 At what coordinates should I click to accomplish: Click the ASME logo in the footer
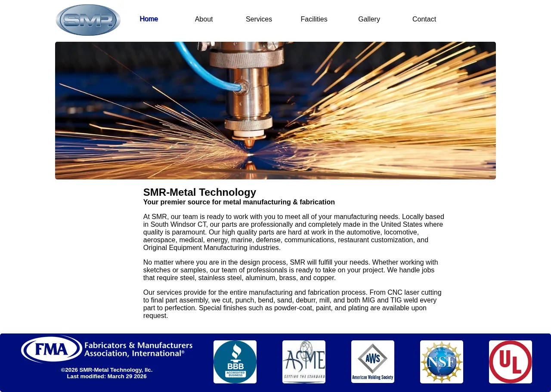click(x=304, y=362)
